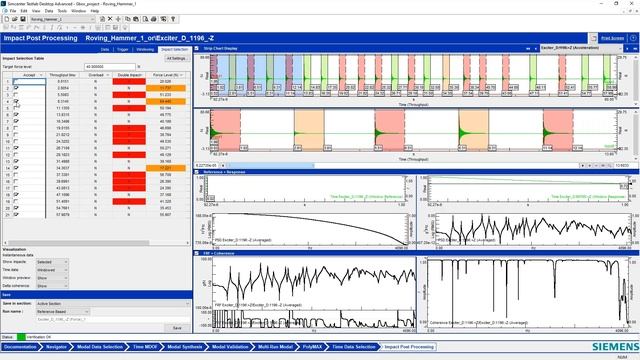Go to the Time Data Selection workflow tab
640x360 pixels.
353,347
